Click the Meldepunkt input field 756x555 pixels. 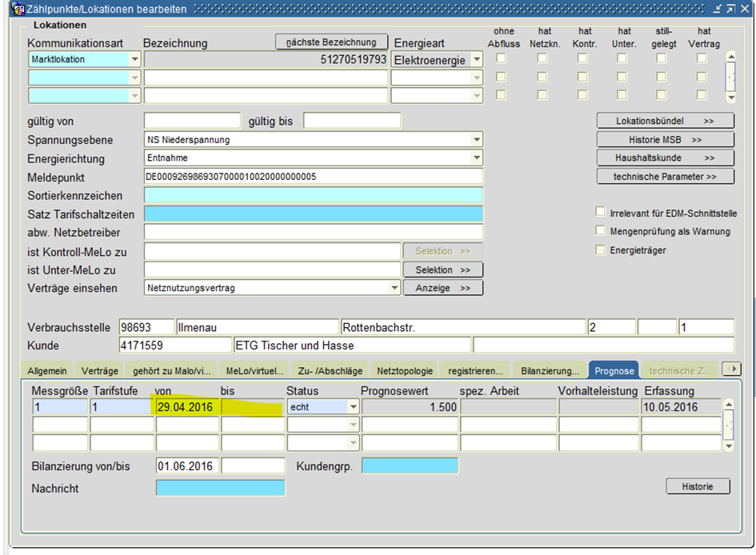pos(314,177)
